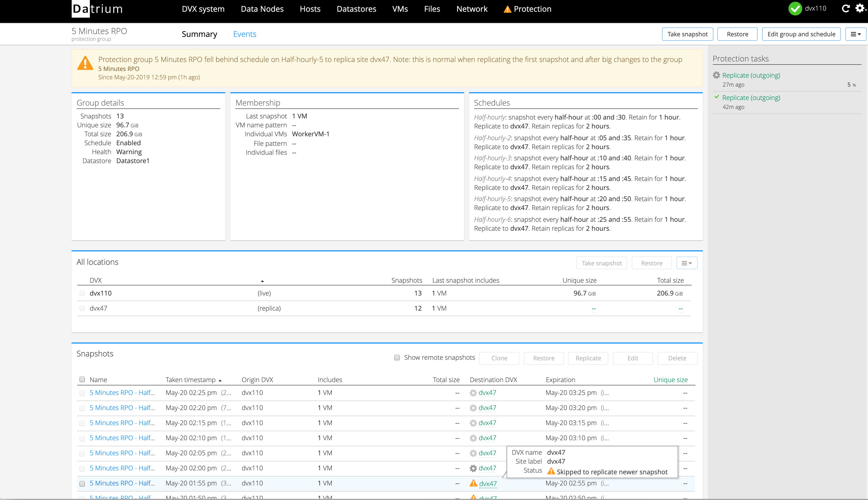Click the Replicate snapshot button
Viewport: 868px width, 500px height.
pyautogui.click(x=588, y=358)
